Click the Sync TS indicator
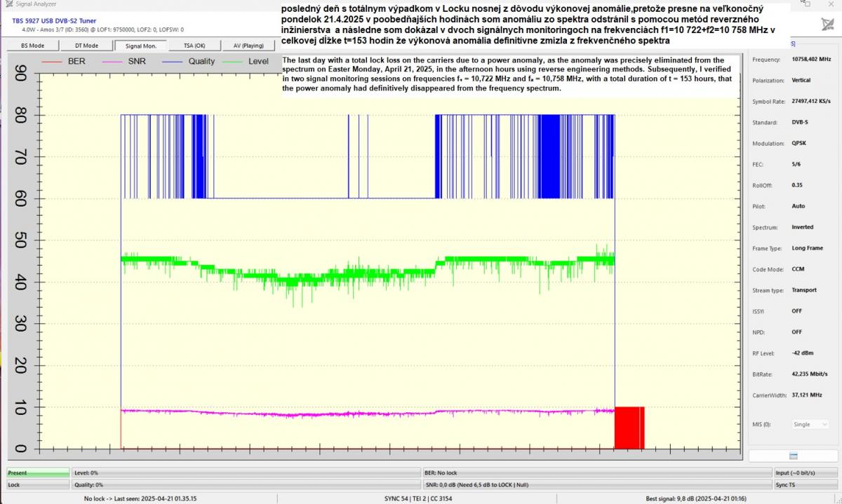This screenshot has width=842, height=504. [805, 484]
